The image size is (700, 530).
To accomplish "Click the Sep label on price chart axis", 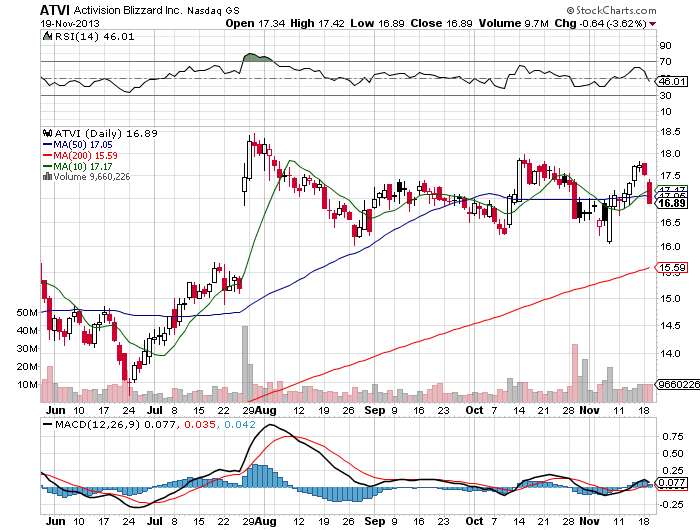I will pyautogui.click(x=375, y=410).
